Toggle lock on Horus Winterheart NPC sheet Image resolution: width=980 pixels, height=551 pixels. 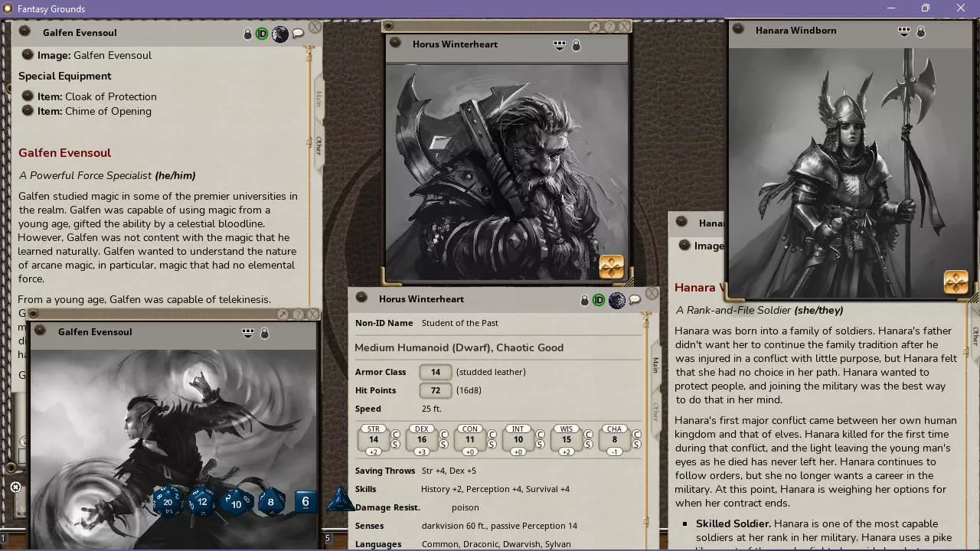tap(584, 301)
